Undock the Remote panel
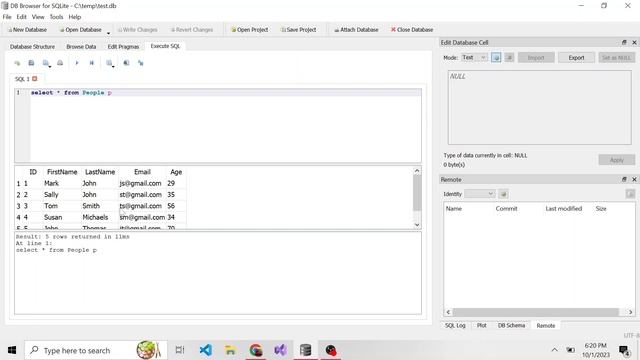 coord(624,179)
